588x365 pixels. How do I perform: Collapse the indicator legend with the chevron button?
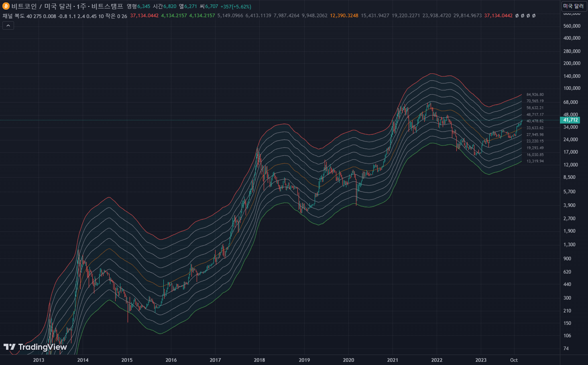click(8, 25)
